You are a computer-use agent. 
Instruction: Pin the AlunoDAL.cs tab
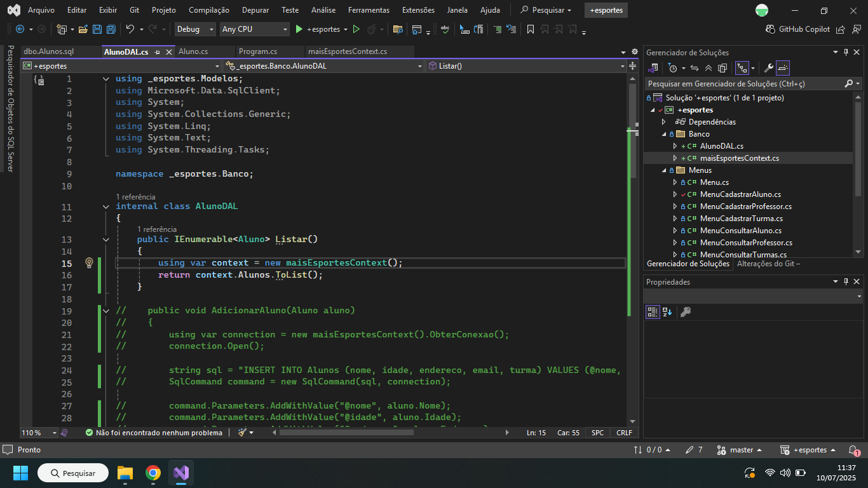tap(156, 51)
